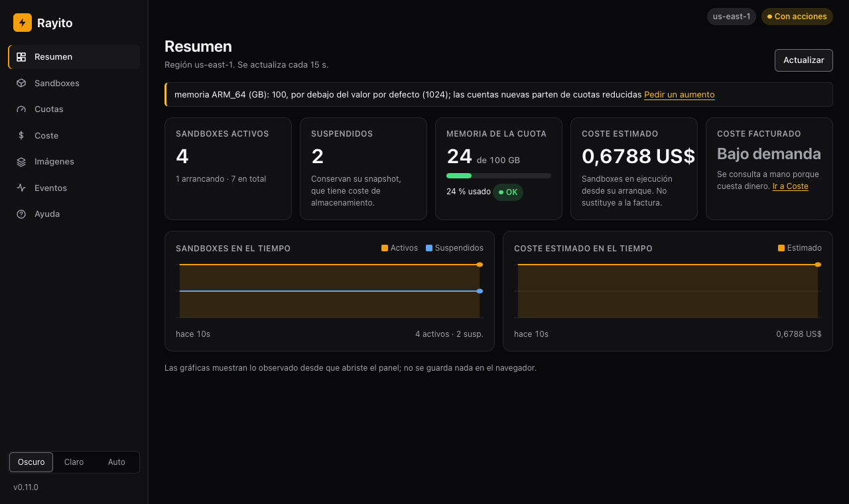Viewport: 849px width, 504px height.
Task: Click the '4 activos · 2 susp.' summary
Action: click(x=449, y=334)
